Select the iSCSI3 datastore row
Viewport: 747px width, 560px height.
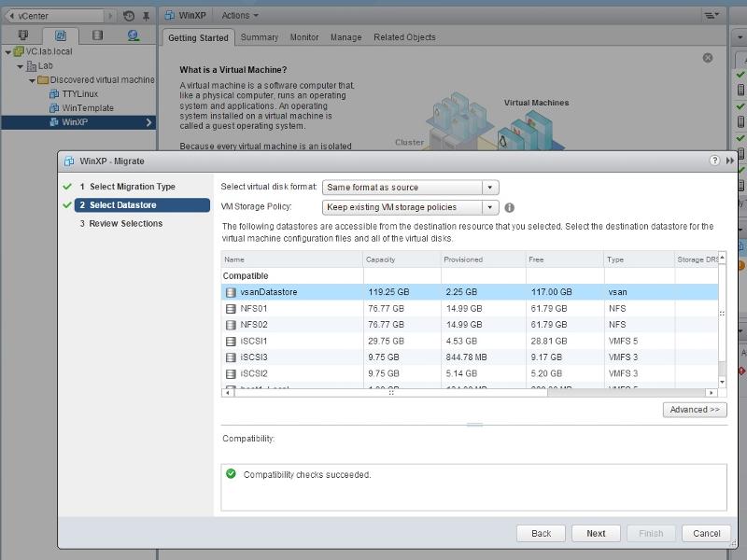470,357
